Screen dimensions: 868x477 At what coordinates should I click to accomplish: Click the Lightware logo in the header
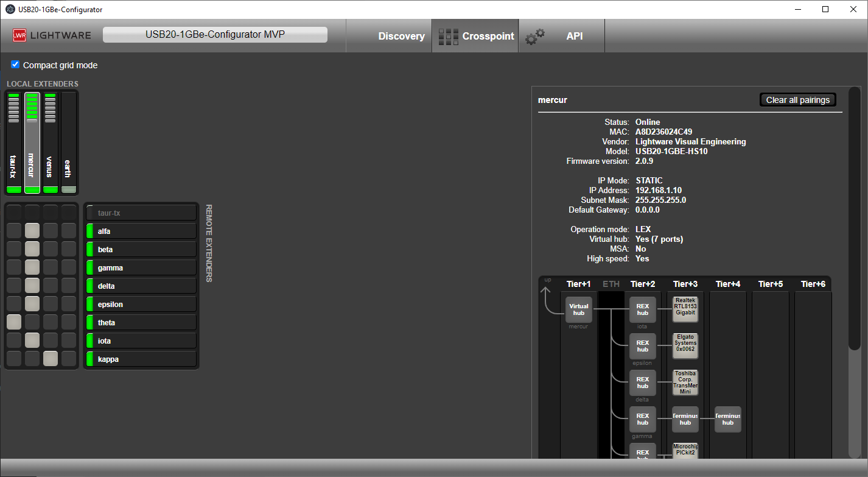click(52, 35)
